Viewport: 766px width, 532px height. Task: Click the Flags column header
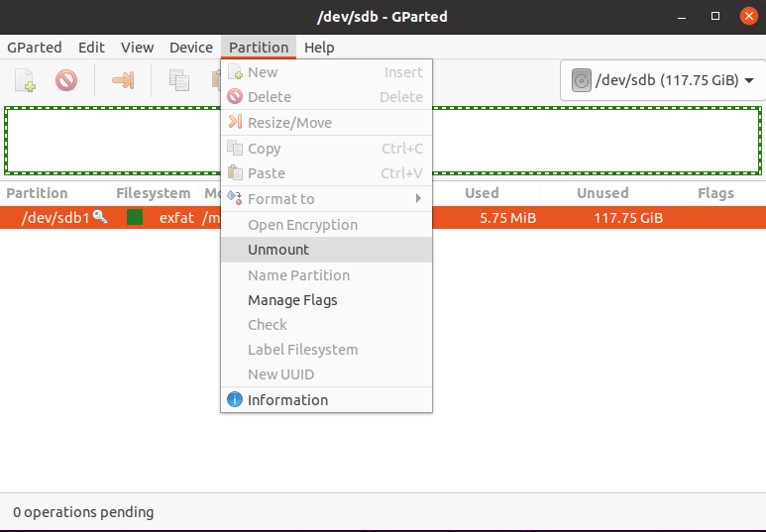pyautogui.click(x=715, y=193)
